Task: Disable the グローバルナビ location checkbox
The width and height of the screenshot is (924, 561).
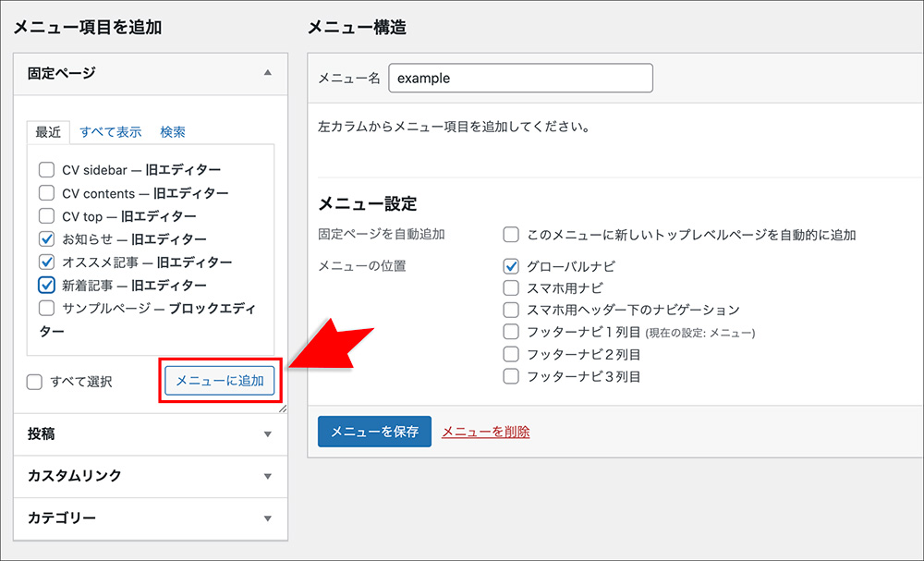Action: [511, 266]
